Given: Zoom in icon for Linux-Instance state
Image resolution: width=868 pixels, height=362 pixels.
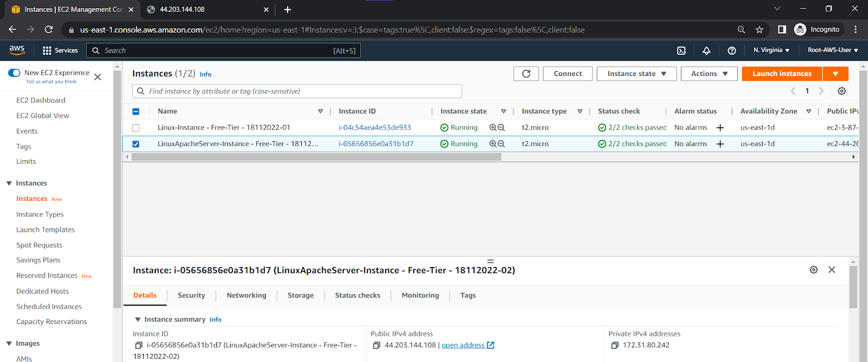Looking at the screenshot, I should tap(493, 128).
